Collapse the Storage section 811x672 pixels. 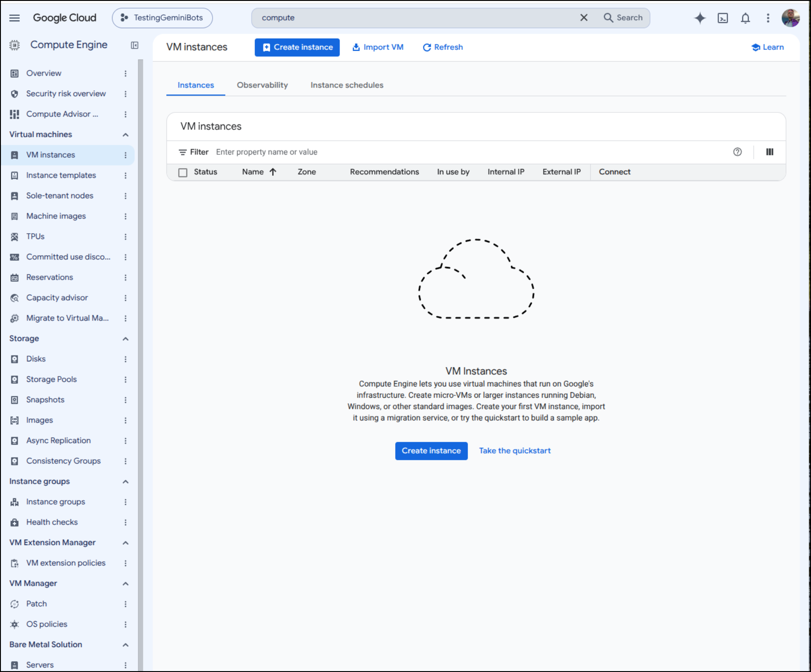pos(126,339)
